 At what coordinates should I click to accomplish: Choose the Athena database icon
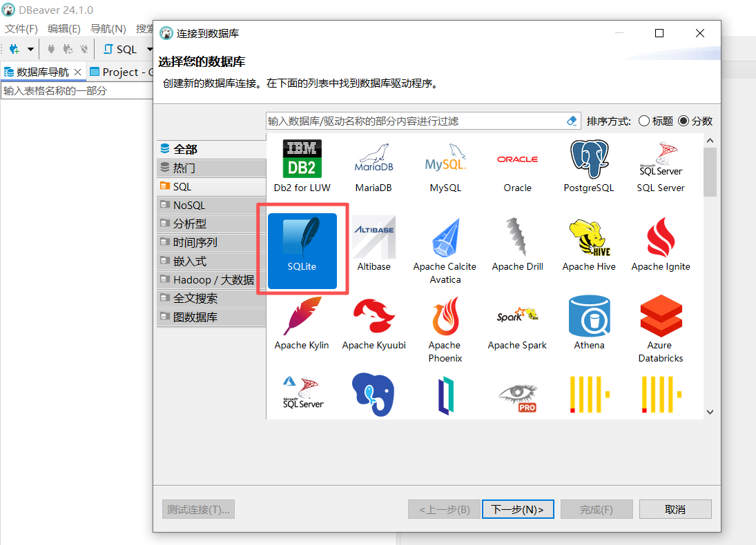click(x=589, y=316)
